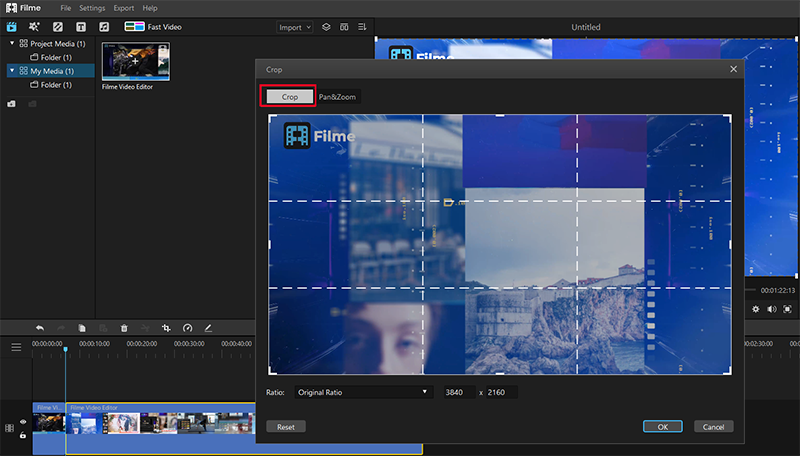Click Cancel in the Crop dialog
Screen dimensions: 800x456
[713, 427]
